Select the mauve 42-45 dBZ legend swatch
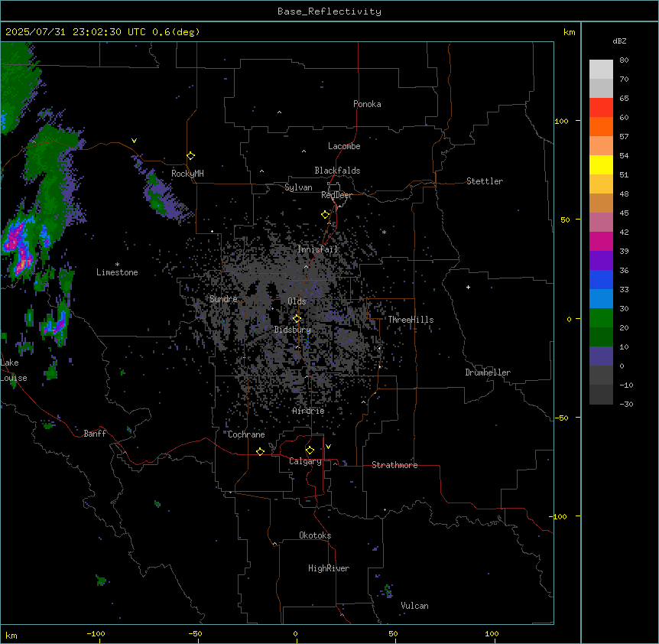This screenshot has height=644, width=659. (601, 223)
